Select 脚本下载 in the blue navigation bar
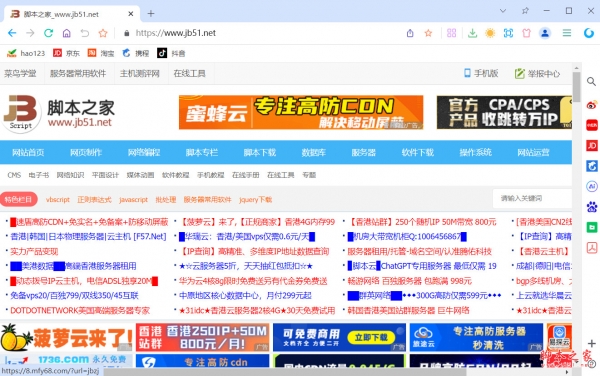600x376 pixels. (260, 152)
